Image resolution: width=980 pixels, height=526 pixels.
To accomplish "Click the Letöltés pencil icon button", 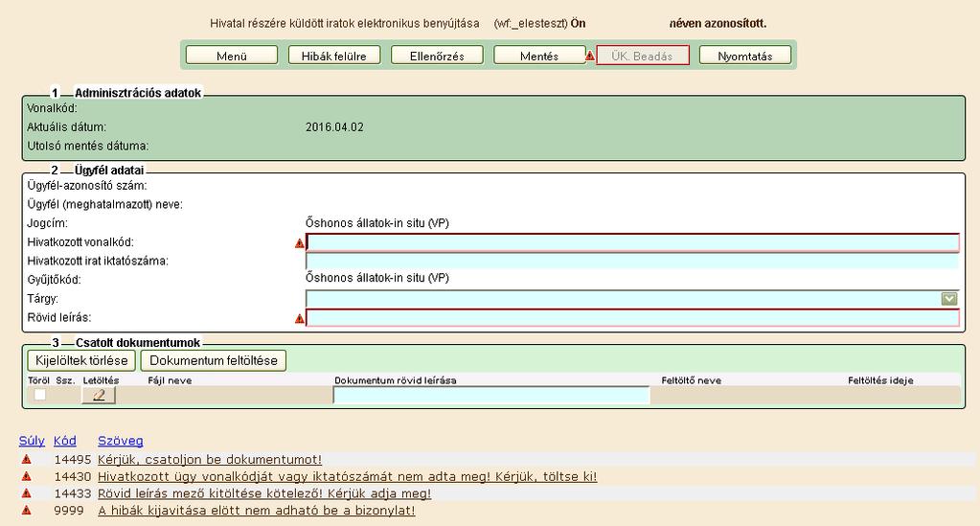I will [x=99, y=396].
